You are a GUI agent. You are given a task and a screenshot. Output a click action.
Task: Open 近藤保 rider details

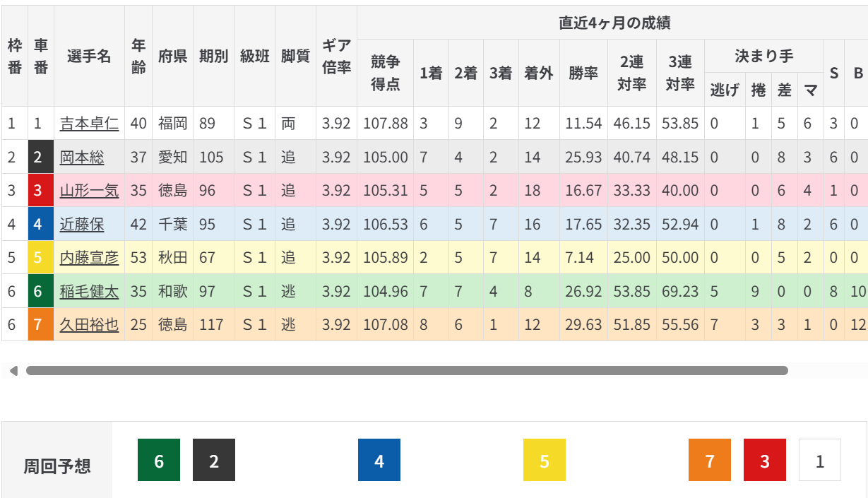(x=82, y=225)
